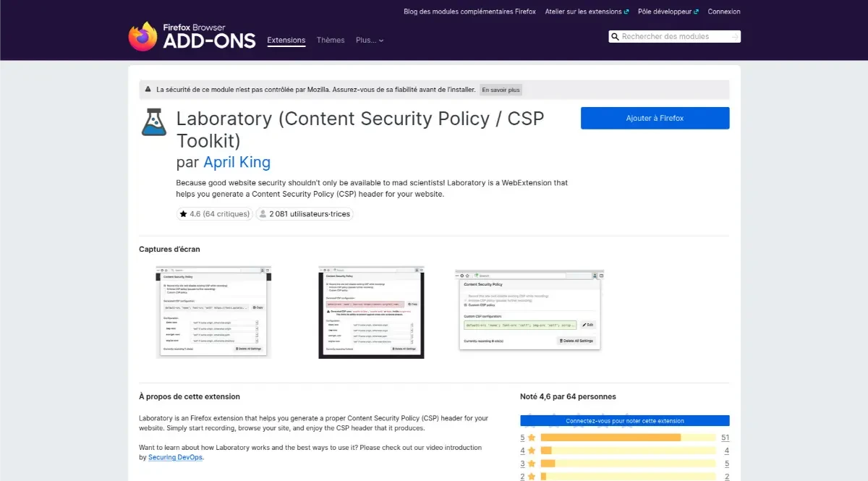This screenshot has height=481, width=868.
Task: Expand the Plus… dropdown menu
Action: coord(370,41)
